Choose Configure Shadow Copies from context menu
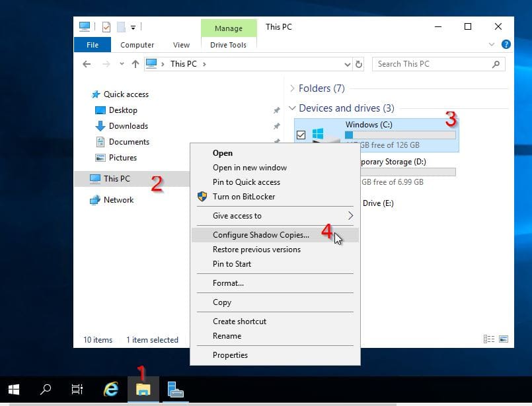This screenshot has height=406, width=532. coord(260,235)
